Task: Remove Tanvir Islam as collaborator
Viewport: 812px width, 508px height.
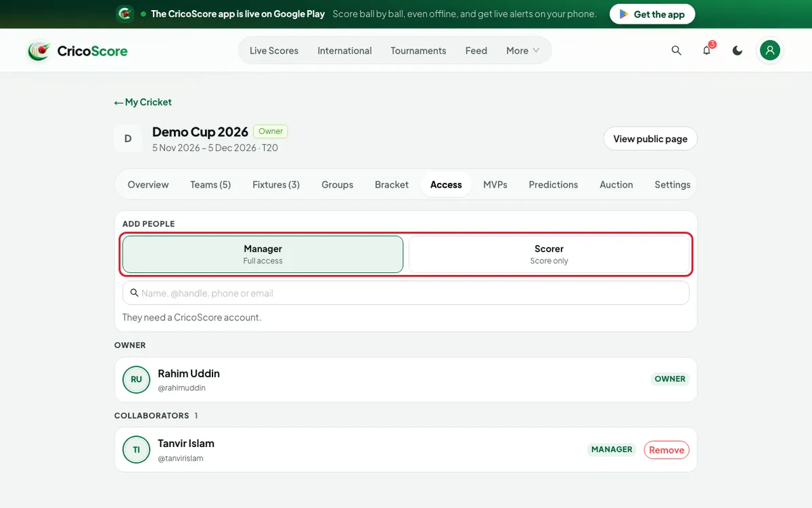Action: click(x=667, y=450)
